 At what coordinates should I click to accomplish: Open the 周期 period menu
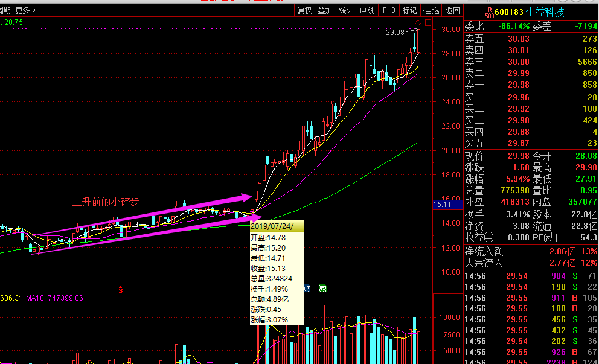[5, 10]
